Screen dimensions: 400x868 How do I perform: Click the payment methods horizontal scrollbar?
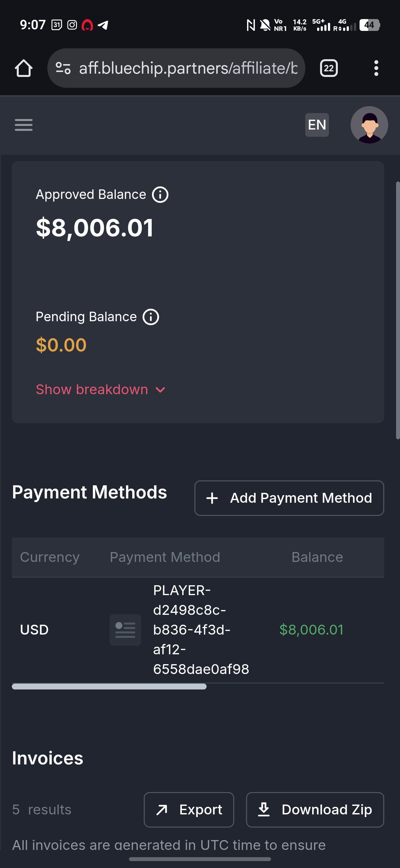pyautogui.click(x=109, y=687)
